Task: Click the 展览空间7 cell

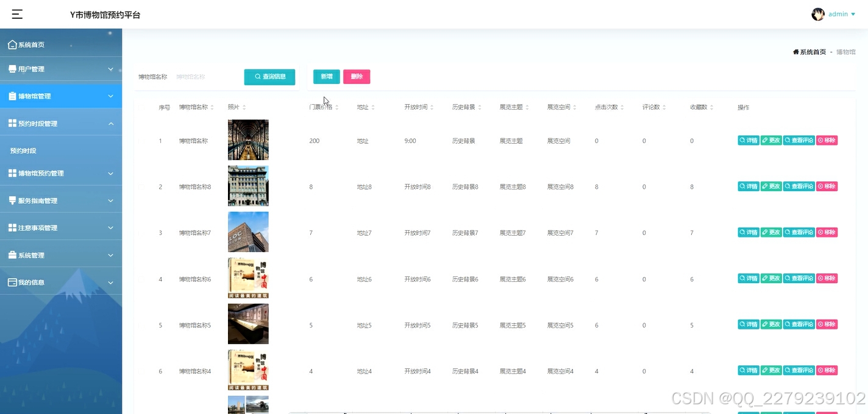Action: (560, 233)
